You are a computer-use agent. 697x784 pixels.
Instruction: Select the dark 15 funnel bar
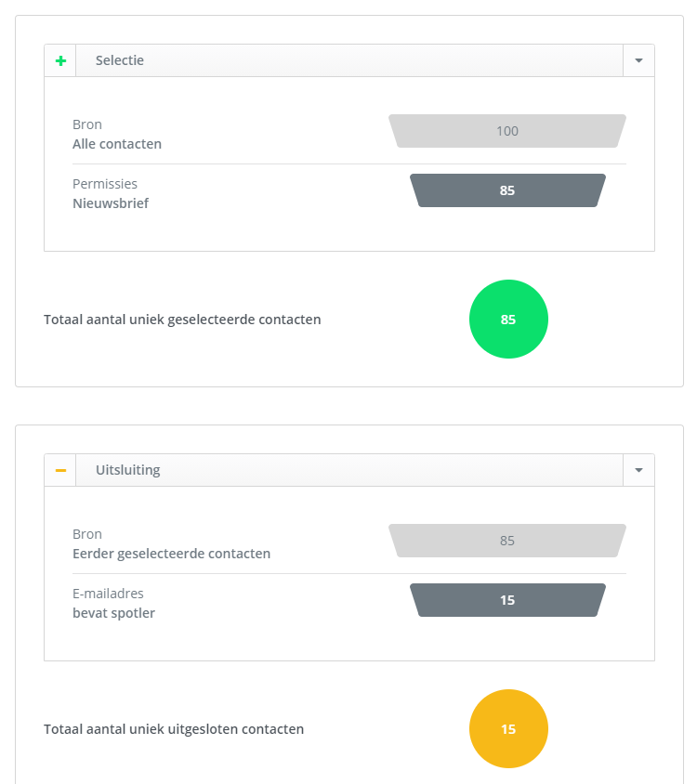pyautogui.click(x=507, y=600)
